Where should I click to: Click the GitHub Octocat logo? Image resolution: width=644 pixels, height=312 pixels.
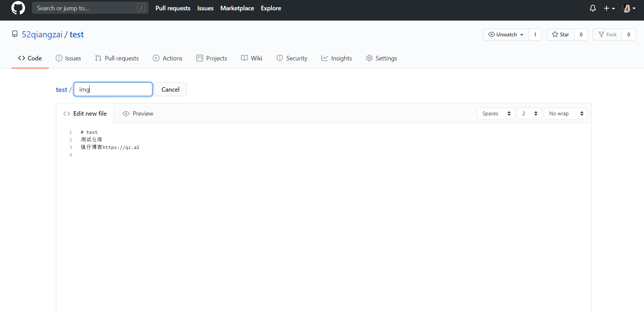pos(18,8)
